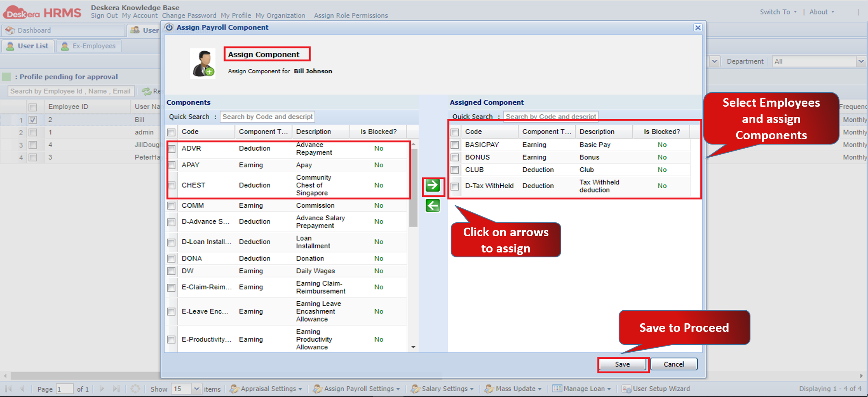Click the green right arrow to assign components
Image resolution: width=868 pixels, height=397 pixels.
point(432,186)
